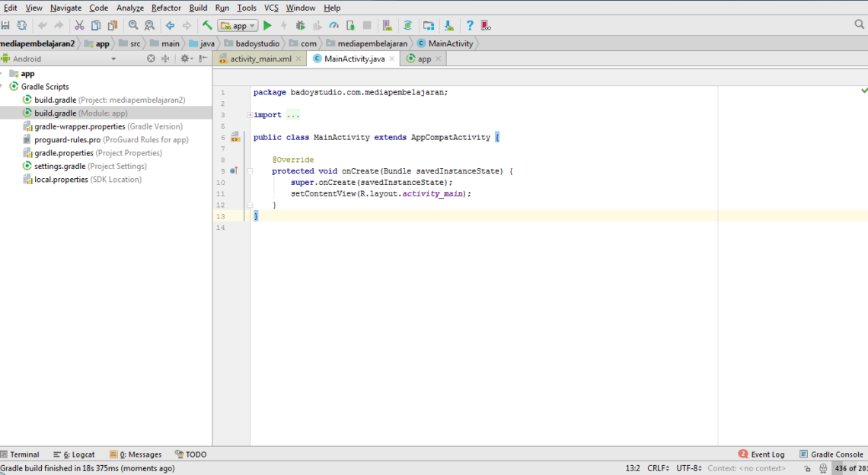Image resolution: width=868 pixels, height=475 pixels.
Task: Switch to the activity_main.xml tab
Action: pos(260,59)
